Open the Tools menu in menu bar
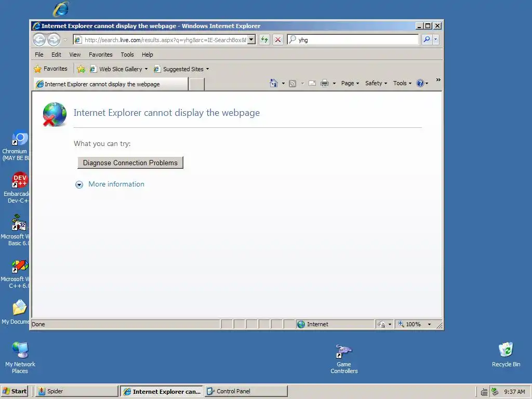Image resolution: width=532 pixels, height=399 pixels. pyautogui.click(x=127, y=55)
